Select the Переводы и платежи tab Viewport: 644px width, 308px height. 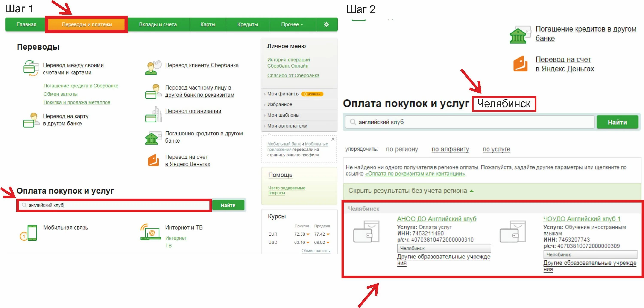(87, 24)
